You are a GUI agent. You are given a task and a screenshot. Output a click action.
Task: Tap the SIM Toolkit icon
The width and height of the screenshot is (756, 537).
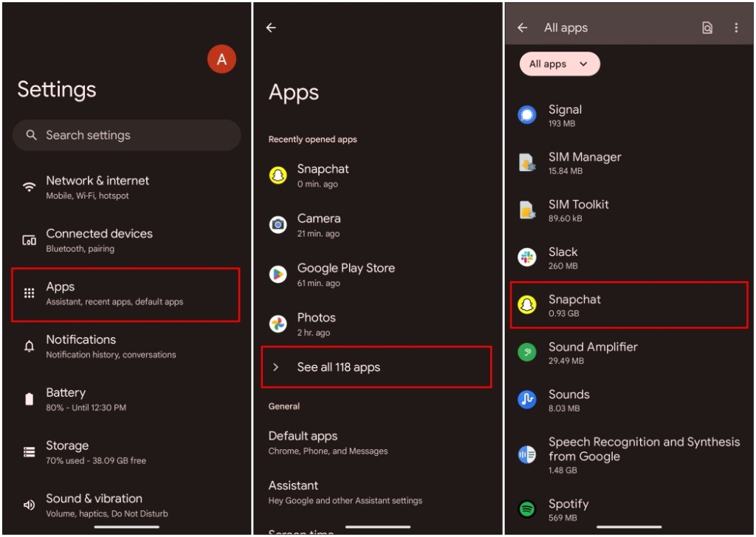[x=527, y=210]
